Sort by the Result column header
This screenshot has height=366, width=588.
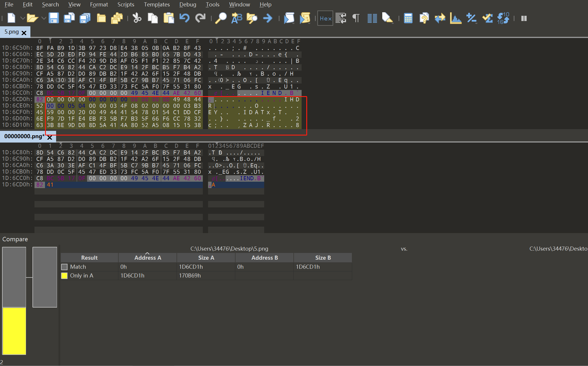[89, 258]
